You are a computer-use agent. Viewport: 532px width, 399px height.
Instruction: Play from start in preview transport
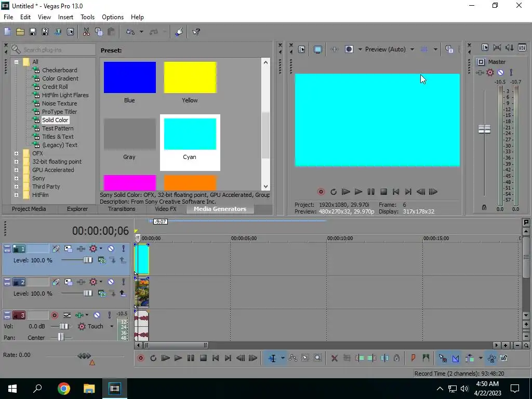click(x=345, y=192)
